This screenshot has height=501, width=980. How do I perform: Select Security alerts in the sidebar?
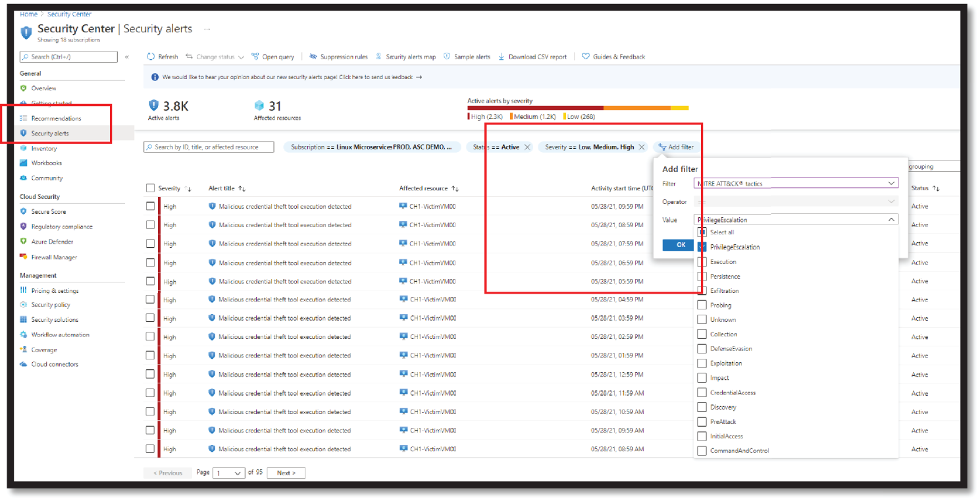50,134
